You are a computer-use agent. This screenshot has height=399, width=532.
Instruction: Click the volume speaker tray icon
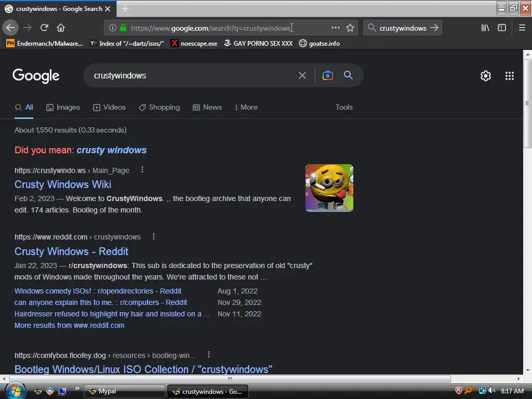[491, 391]
